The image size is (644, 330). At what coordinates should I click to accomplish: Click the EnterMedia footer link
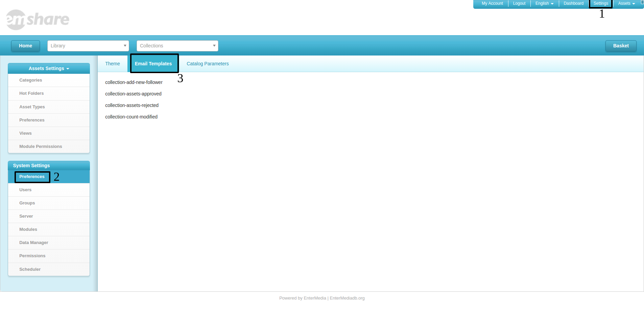click(x=315, y=298)
